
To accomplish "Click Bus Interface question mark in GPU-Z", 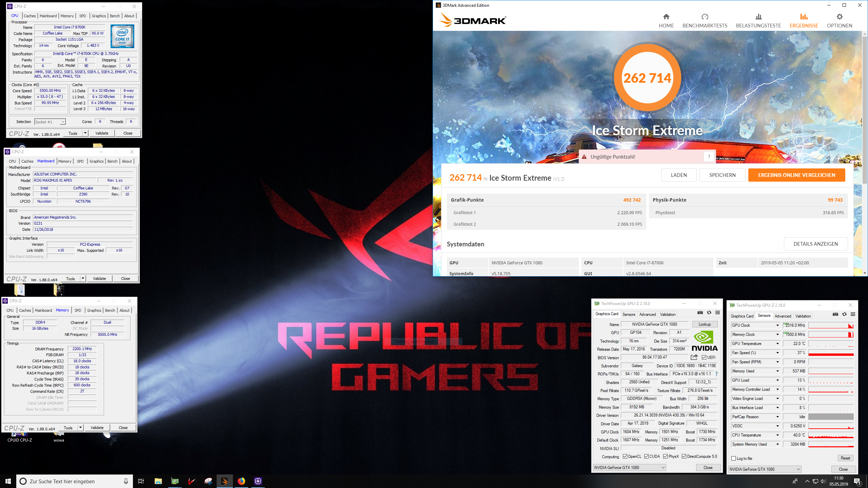I will [716, 374].
